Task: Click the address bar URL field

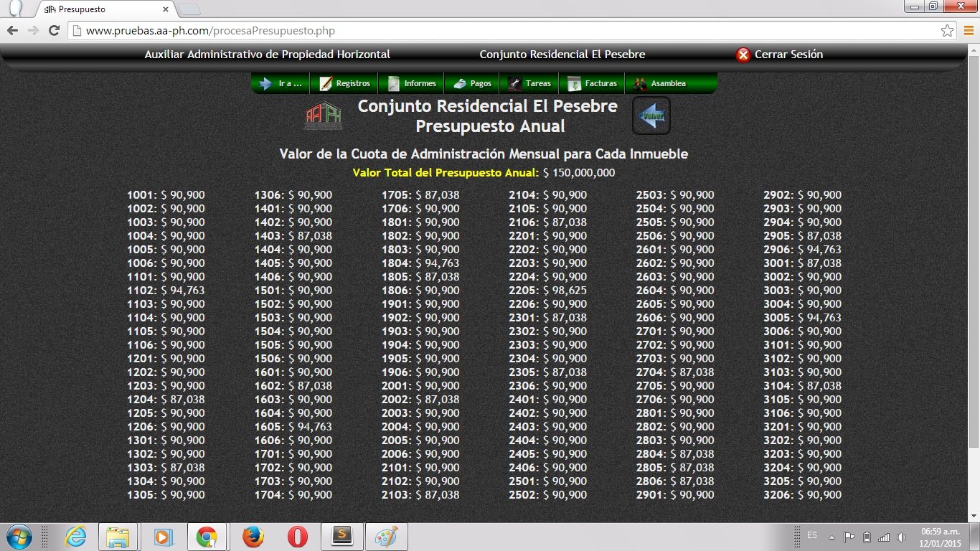Action: coord(502,31)
